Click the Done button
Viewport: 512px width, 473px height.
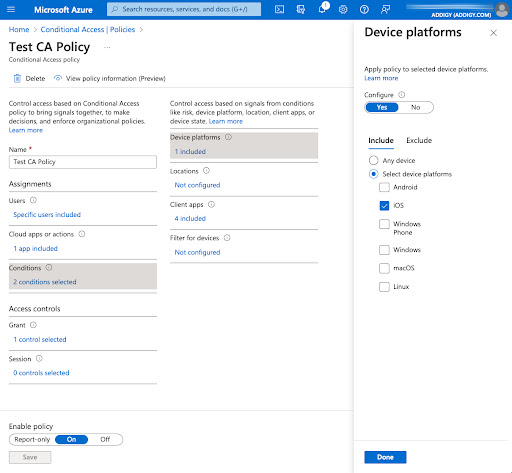(385, 457)
